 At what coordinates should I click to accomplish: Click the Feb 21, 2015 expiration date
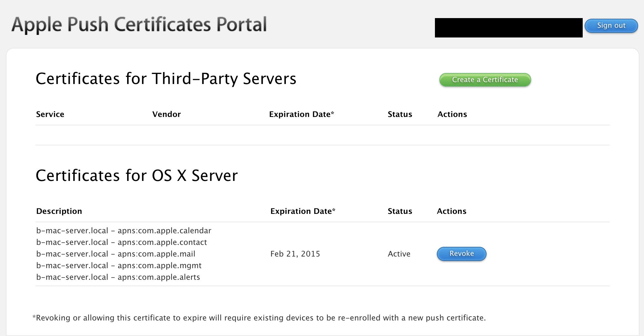click(x=295, y=254)
